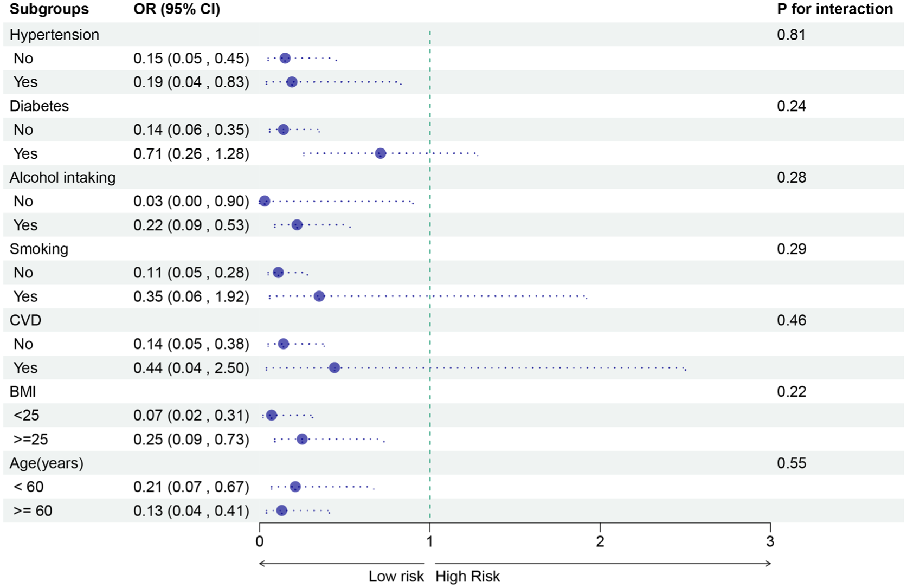The width and height of the screenshot is (907, 588).
Task: Click the CVD Yes odds ratio dot
Action: 335,368
